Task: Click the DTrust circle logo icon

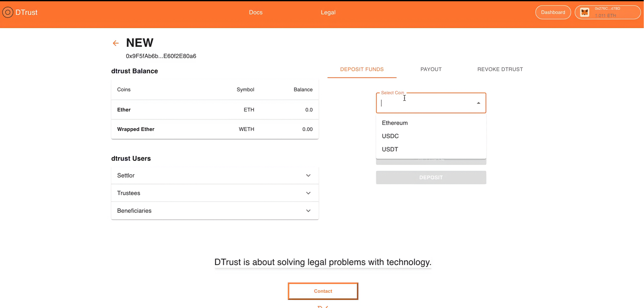Action: [x=8, y=12]
